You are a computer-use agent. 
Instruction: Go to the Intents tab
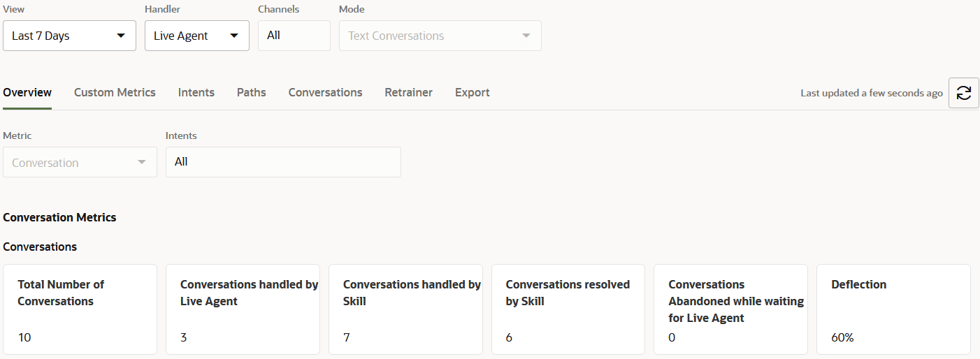pyautogui.click(x=196, y=92)
